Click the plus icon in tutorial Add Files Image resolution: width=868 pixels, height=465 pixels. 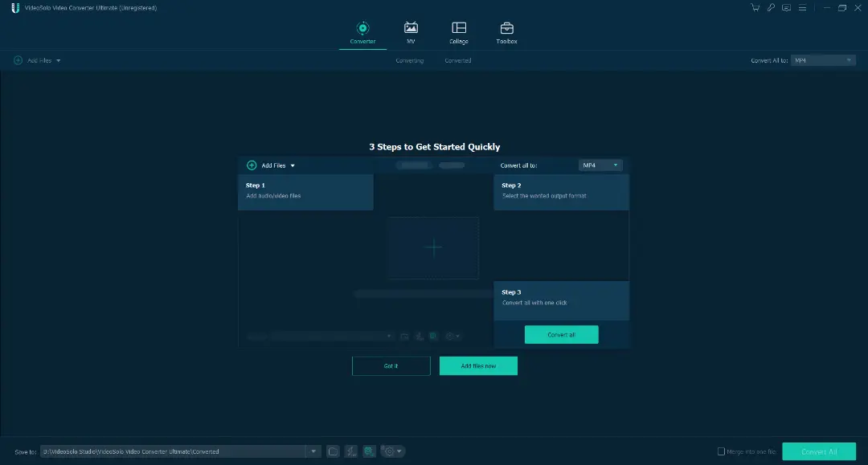coord(252,165)
